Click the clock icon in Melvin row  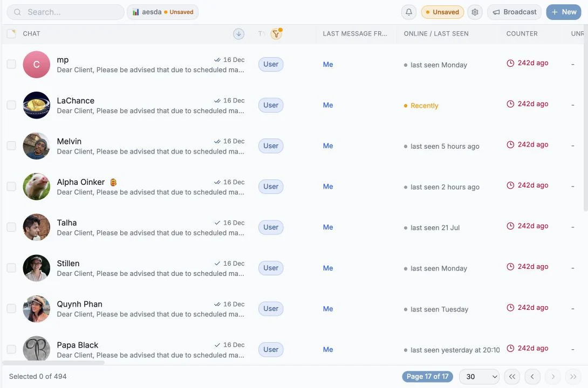[510, 144]
